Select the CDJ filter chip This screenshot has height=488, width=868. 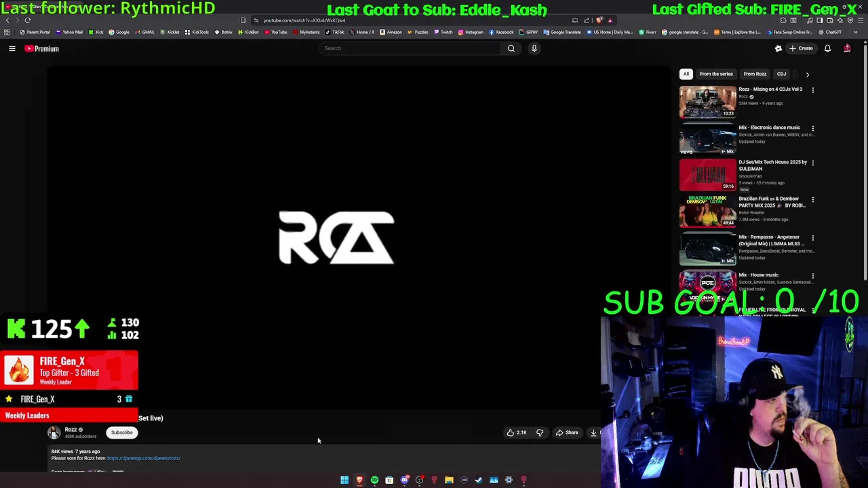[781, 74]
